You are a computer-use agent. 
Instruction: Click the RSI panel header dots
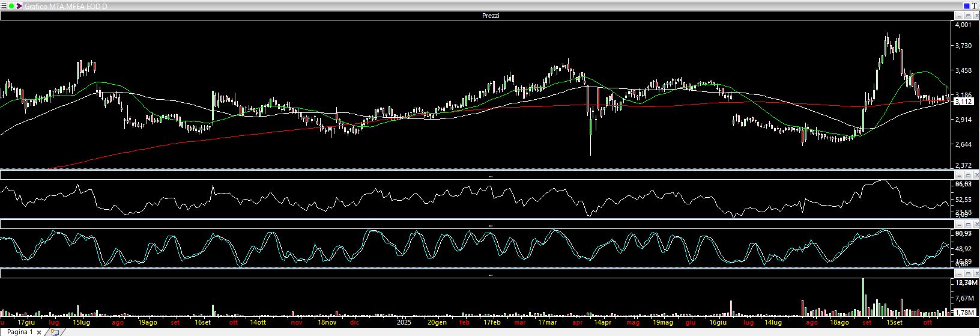point(490,176)
